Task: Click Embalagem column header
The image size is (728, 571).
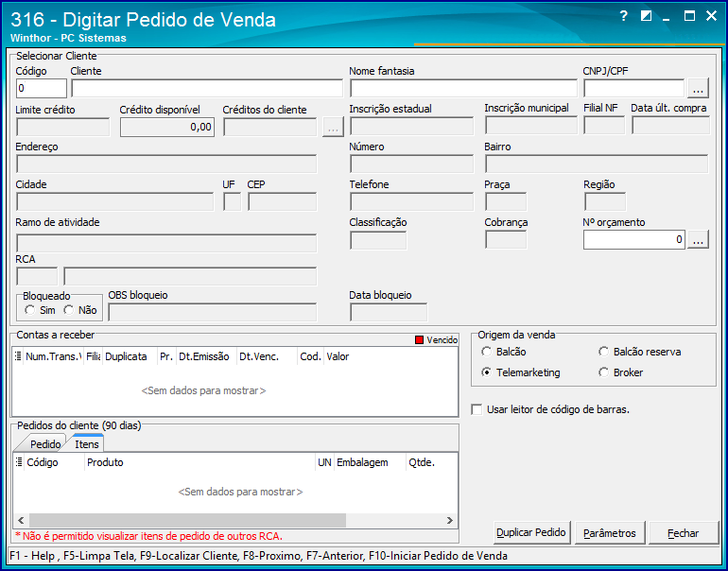Action: tap(370, 462)
